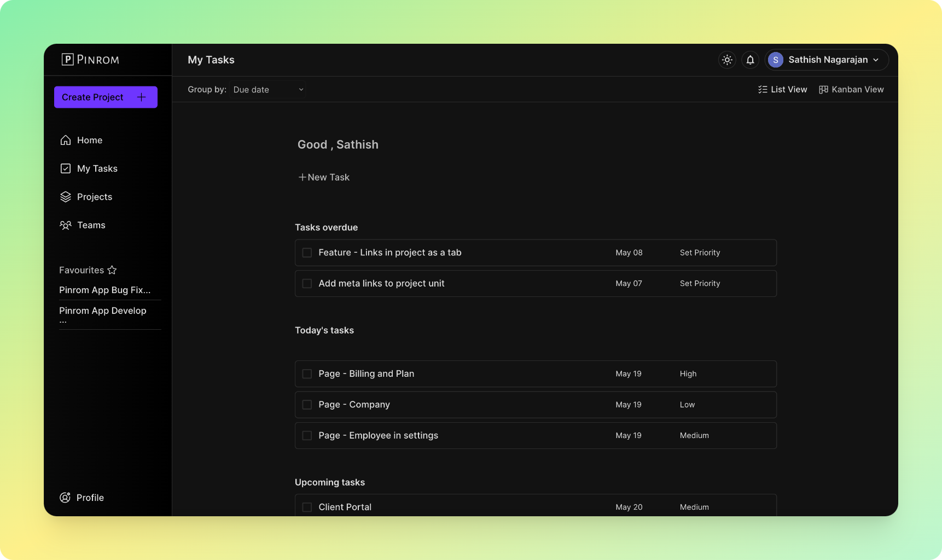Open the Group by Due date dropdown
Viewport: 942px width, 560px height.
point(268,90)
